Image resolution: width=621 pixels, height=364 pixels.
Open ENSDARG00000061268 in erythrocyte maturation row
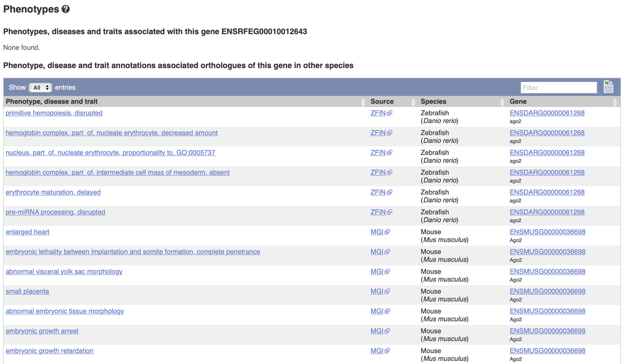coord(547,192)
